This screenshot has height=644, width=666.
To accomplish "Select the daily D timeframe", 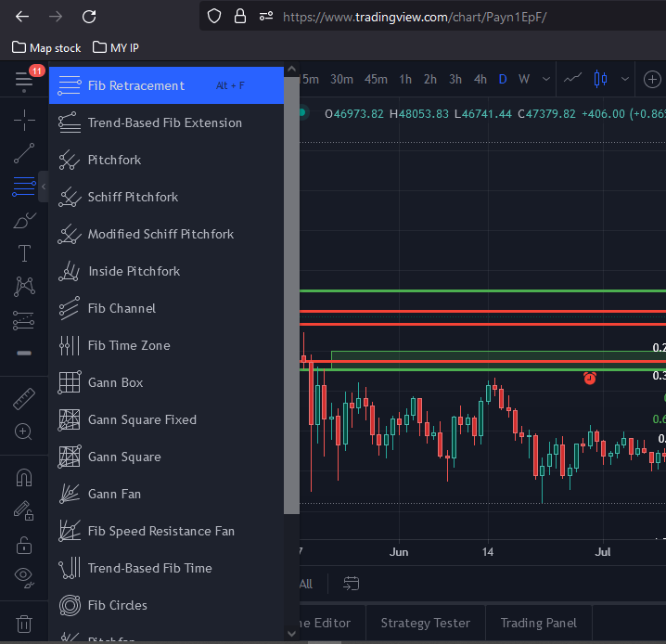I will [503, 80].
